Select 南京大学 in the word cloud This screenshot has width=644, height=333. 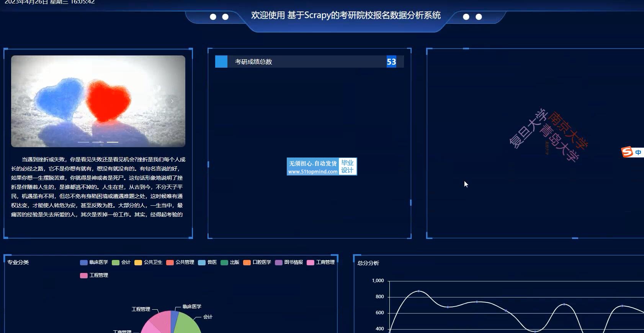point(568,130)
